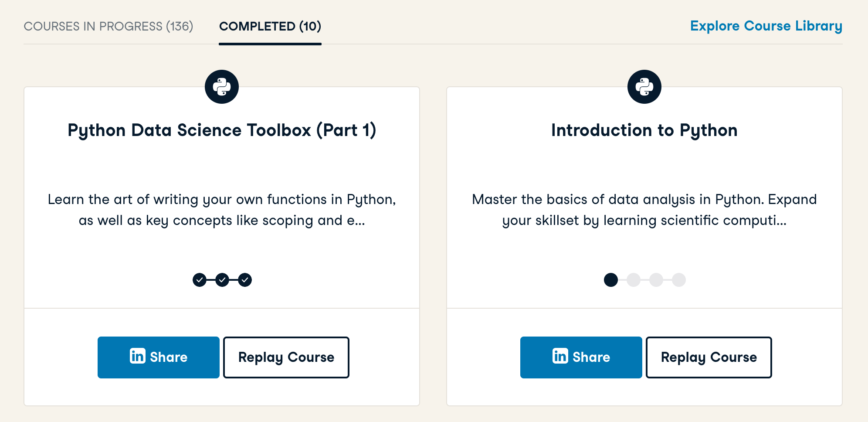Click third grey dot in Introduction to Python

(656, 280)
